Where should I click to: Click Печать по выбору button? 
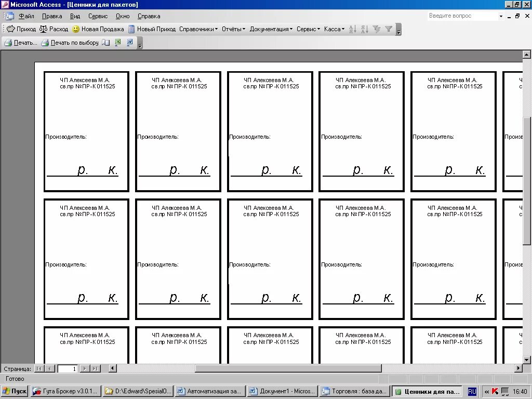70,43
